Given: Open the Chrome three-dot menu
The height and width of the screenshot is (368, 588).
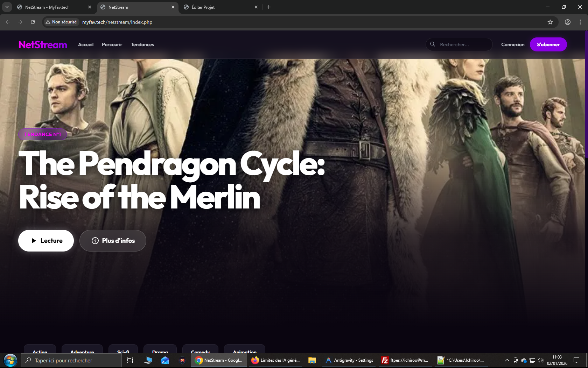Looking at the screenshot, I should pyautogui.click(x=580, y=22).
